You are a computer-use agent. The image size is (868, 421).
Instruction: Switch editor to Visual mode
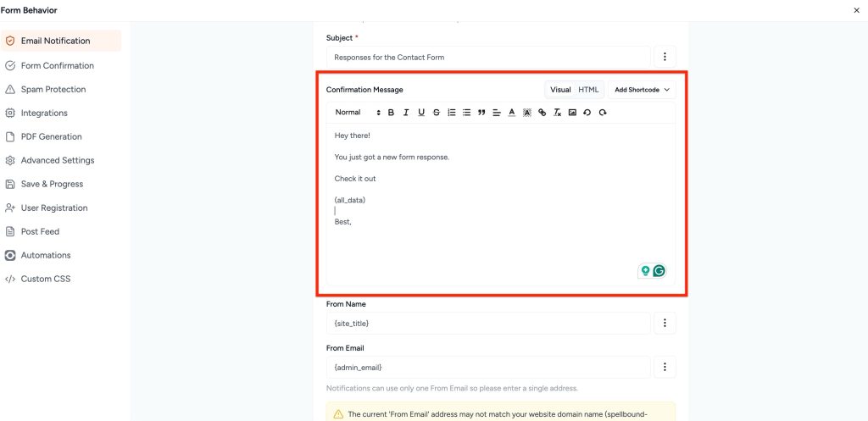pyautogui.click(x=560, y=90)
